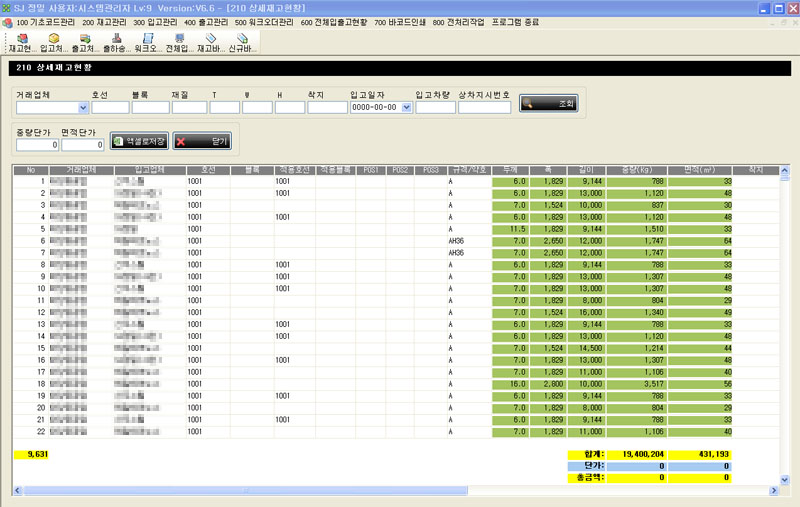
Task: Click the 전체입 toolbar icon
Action: click(x=179, y=42)
